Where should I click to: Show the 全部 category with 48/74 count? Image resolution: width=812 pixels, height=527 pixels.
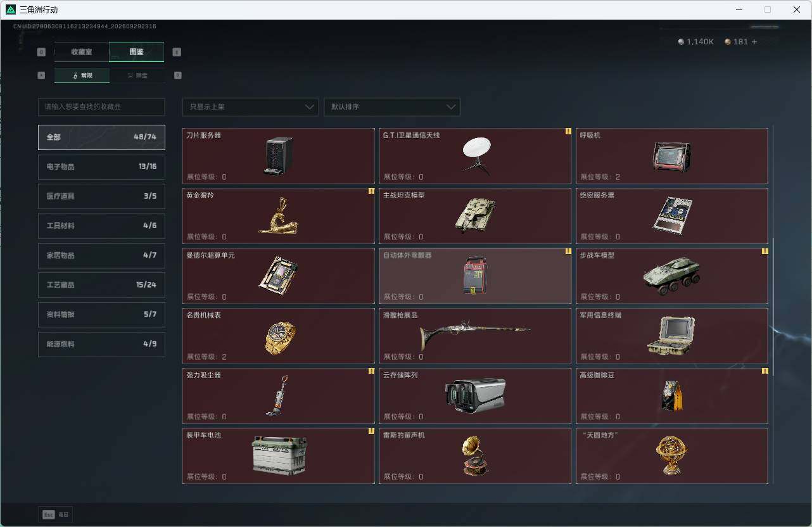[x=101, y=137]
